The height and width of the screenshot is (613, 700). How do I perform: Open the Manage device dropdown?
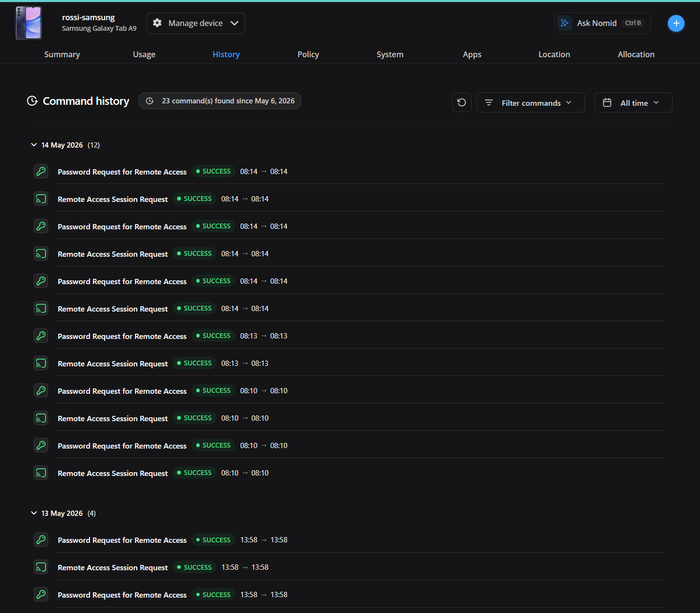196,23
